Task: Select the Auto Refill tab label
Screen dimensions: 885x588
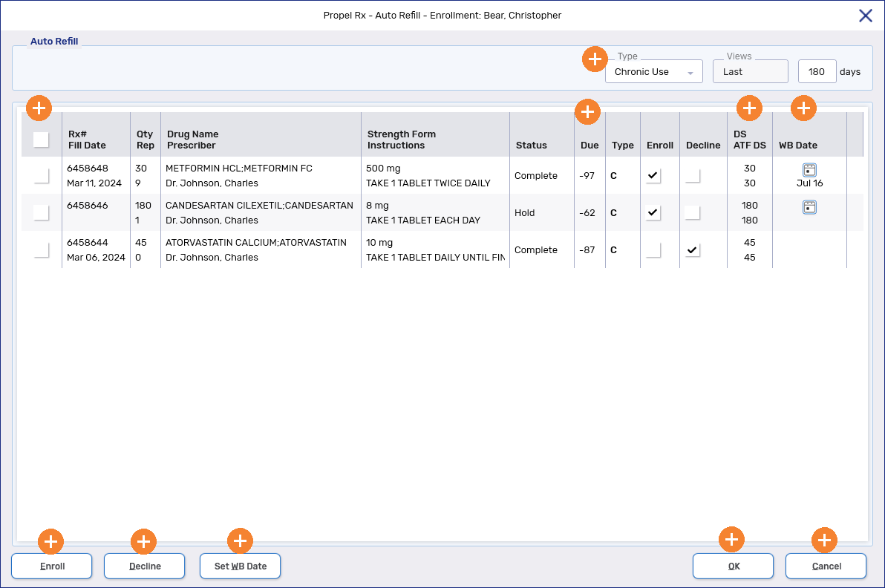Action: pos(54,41)
